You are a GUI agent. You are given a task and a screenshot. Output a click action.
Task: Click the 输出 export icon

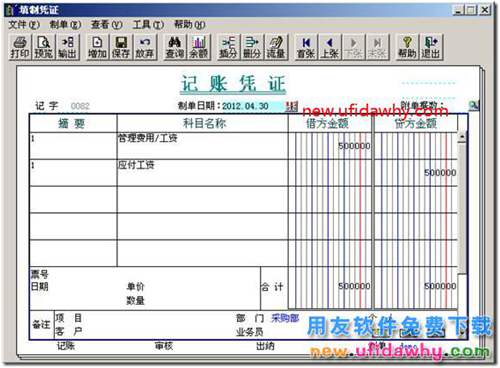click(68, 47)
